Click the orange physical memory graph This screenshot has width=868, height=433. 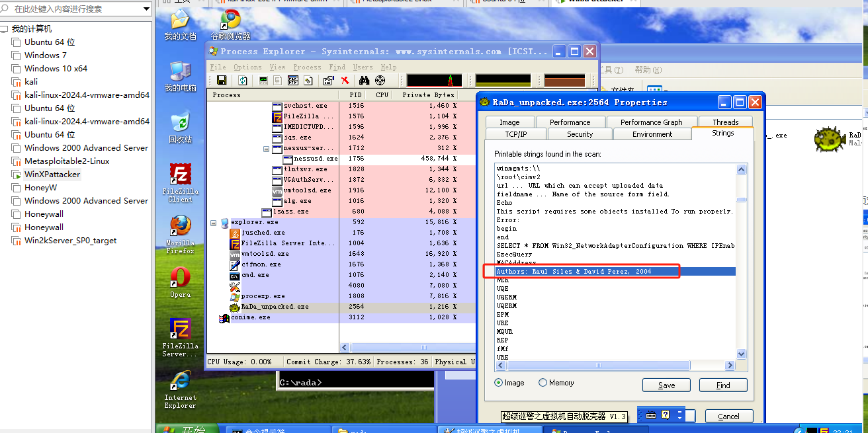tap(564, 81)
